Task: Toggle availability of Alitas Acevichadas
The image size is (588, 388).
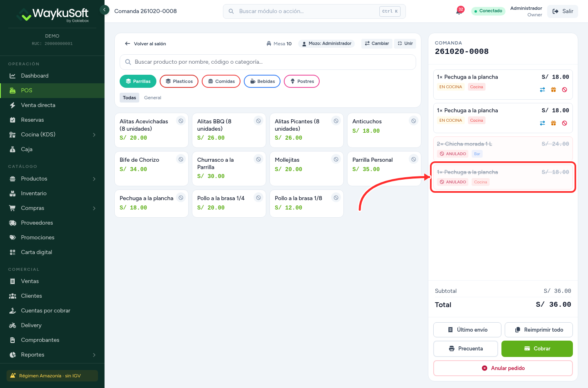Action: point(181,121)
